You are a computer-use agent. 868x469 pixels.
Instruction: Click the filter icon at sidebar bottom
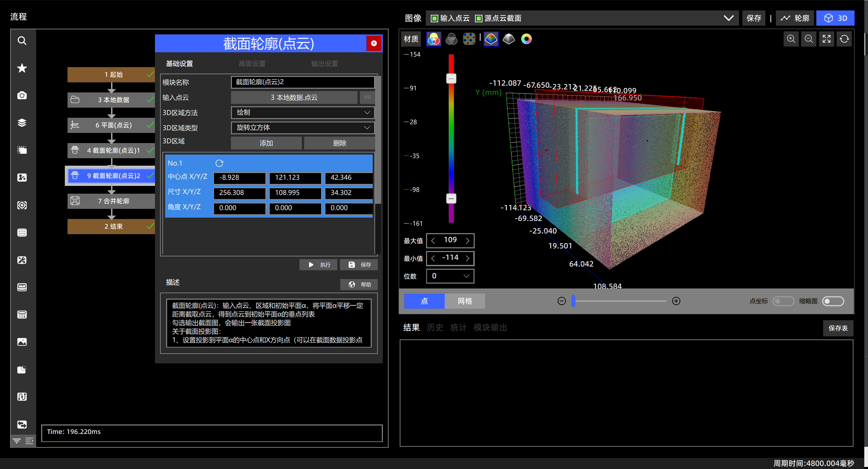pos(17,441)
